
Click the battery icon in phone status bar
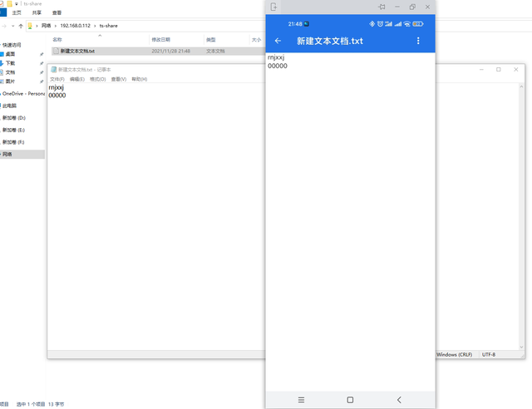click(417, 24)
